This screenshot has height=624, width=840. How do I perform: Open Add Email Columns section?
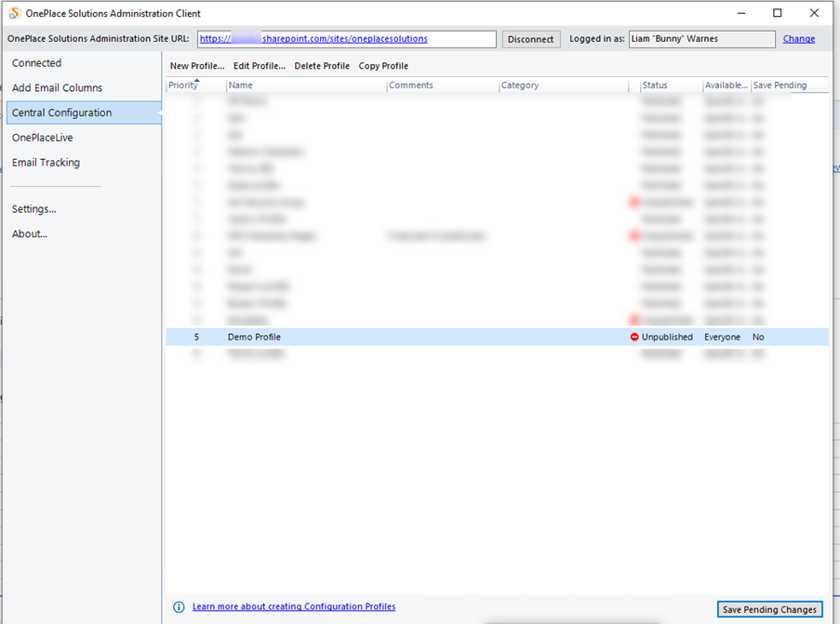[57, 87]
